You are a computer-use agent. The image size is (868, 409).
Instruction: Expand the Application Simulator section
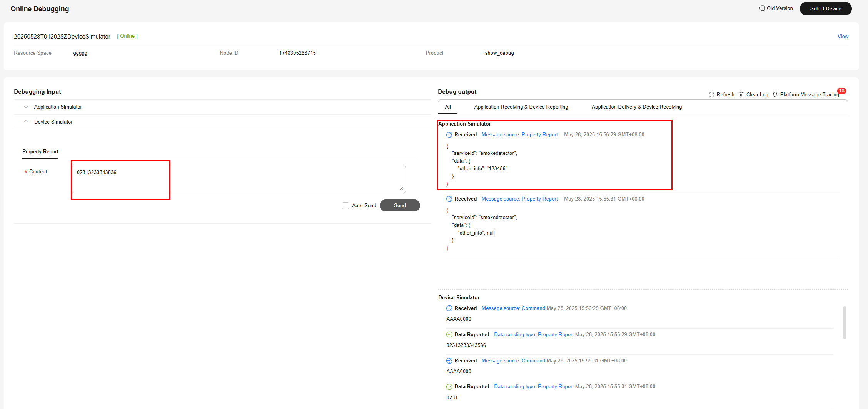click(x=26, y=107)
